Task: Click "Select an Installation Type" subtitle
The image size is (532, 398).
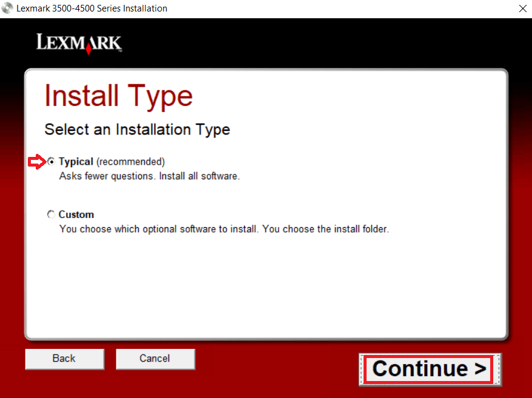Action: coord(137,130)
